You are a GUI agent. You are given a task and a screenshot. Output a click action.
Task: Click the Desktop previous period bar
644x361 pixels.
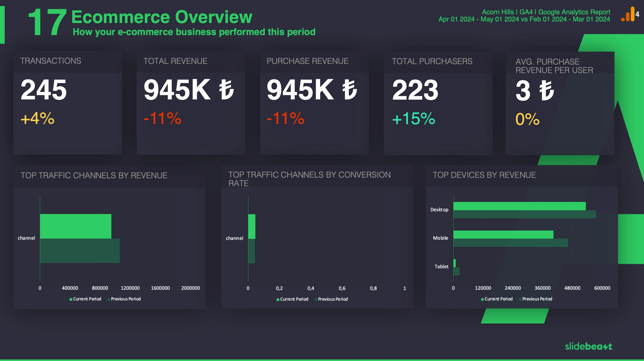(x=525, y=214)
